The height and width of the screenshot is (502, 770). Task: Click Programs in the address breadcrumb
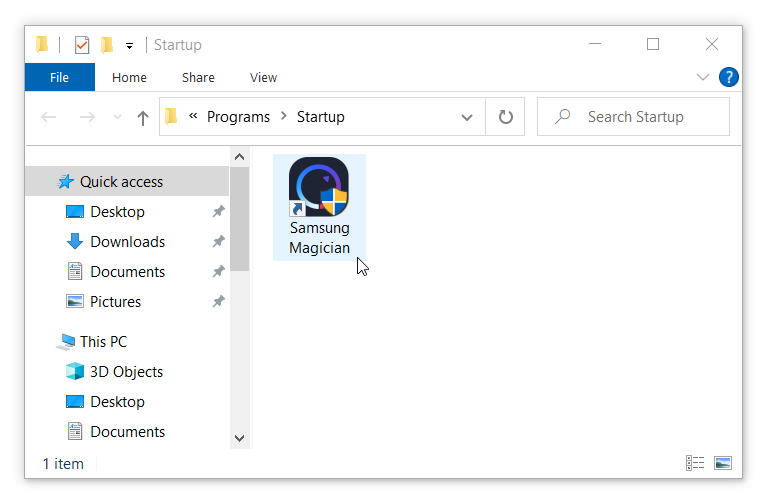[238, 117]
